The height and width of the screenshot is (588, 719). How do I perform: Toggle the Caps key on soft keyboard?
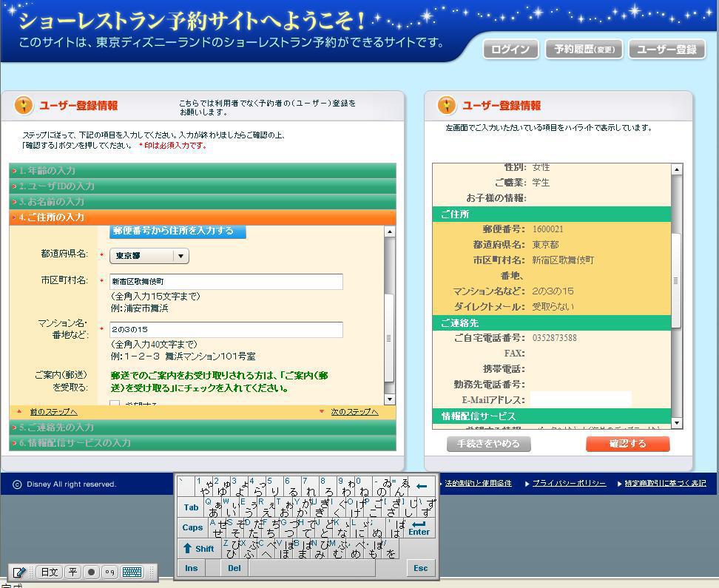click(192, 527)
